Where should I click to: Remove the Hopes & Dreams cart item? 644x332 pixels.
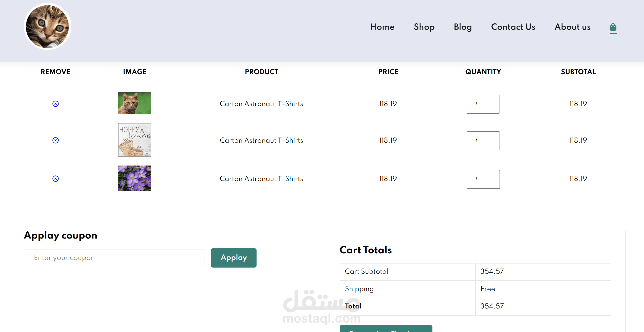coord(55,140)
